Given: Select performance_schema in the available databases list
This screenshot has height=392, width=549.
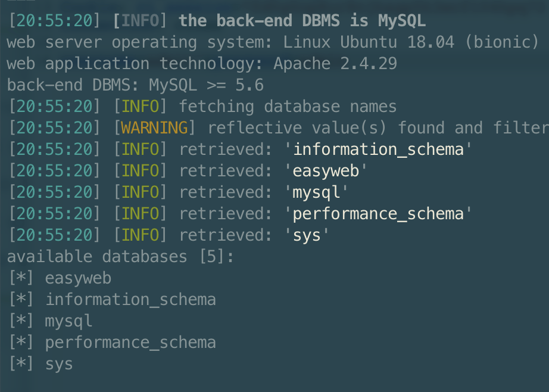Looking at the screenshot, I should pyautogui.click(x=130, y=343).
